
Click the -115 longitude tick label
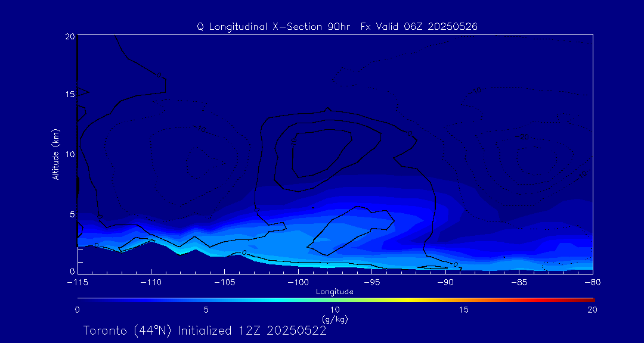(x=77, y=283)
